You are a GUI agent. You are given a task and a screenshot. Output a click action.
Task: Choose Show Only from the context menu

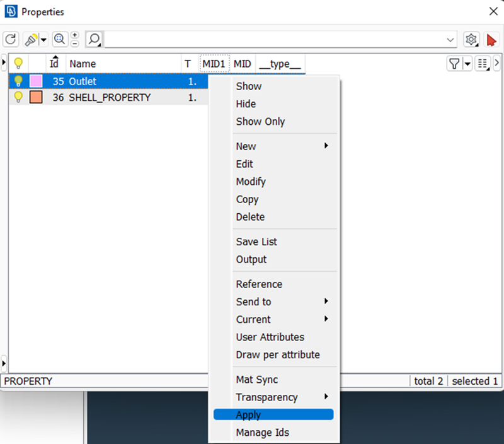pyautogui.click(x=260, y=122)
